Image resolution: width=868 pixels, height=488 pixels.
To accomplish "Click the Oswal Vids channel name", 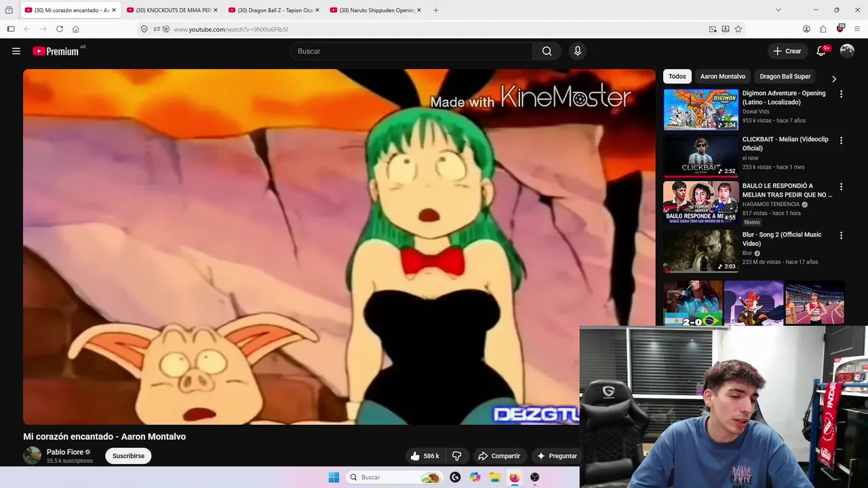I will (x=755, y=112).
